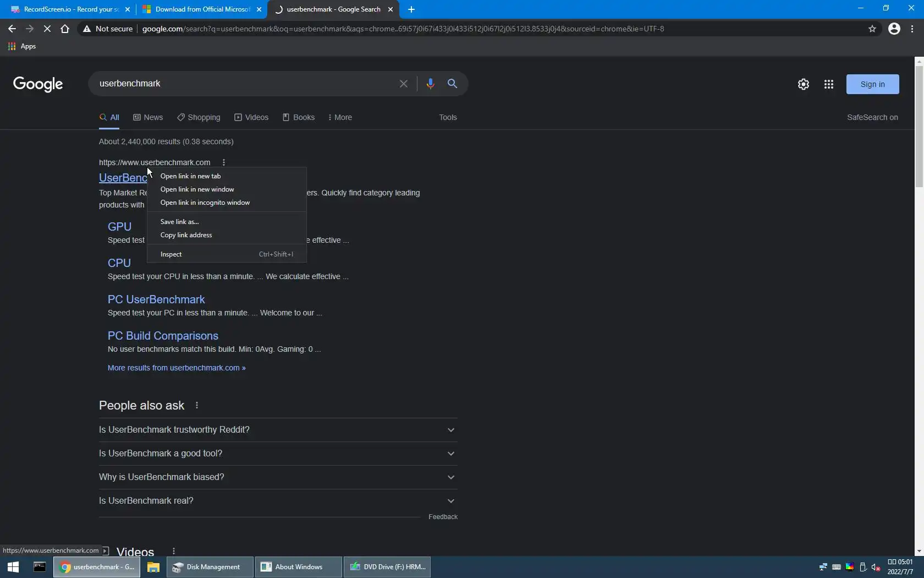Open the Command Prompt taskbar icon
The width and height of the screenshot is (924, 578).
40,567
